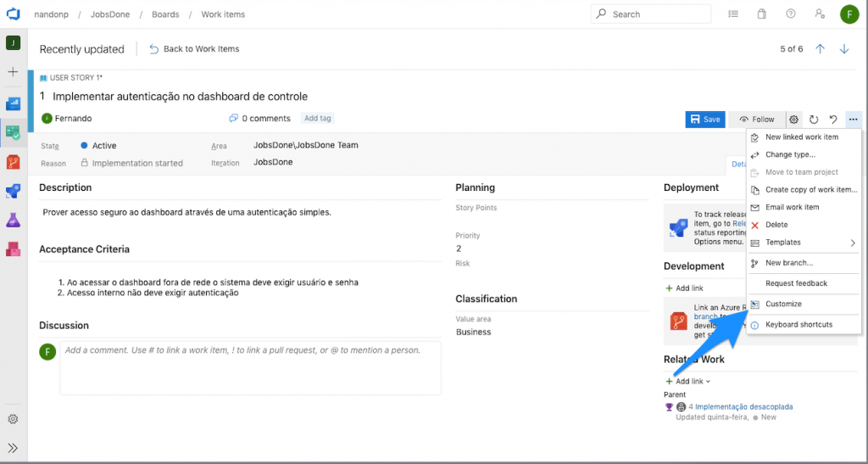Select Create copy of work item... entry

(x=804, y=189)
